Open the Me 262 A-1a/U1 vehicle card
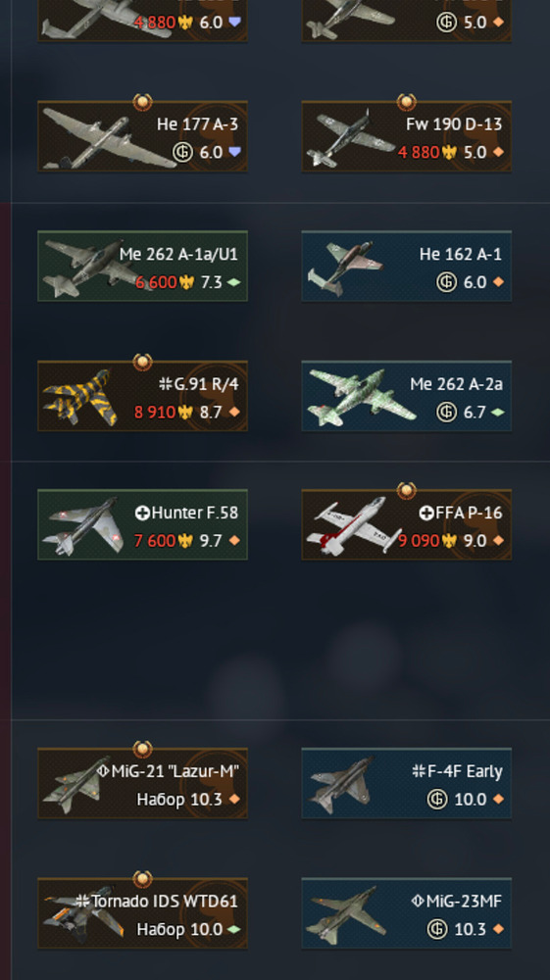The width and height of the screenshot is (550, 980). point(142,266)
